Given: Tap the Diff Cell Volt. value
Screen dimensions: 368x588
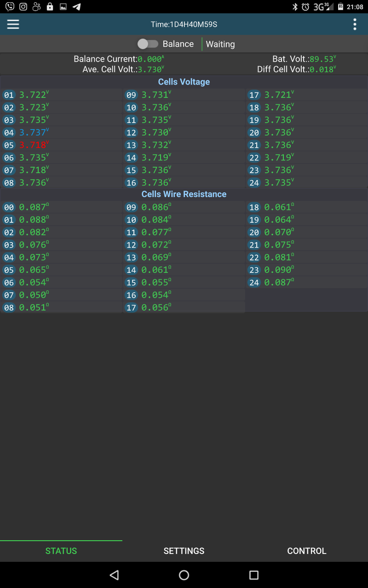Looking at the screenshot, I should 322,69.
